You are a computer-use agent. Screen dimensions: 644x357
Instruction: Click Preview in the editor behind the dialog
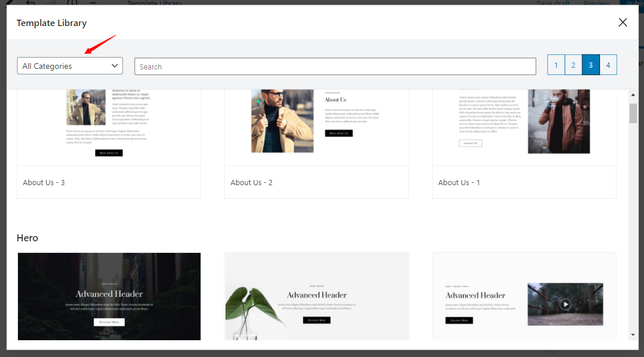point(597,3)
